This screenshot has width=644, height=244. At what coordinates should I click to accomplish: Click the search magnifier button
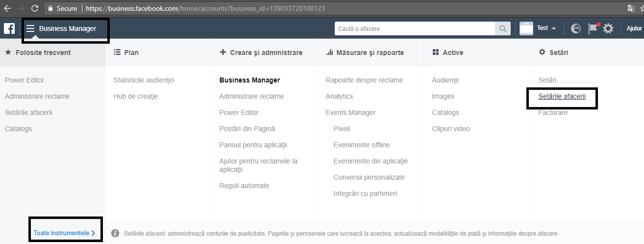(x=502, y=28)
